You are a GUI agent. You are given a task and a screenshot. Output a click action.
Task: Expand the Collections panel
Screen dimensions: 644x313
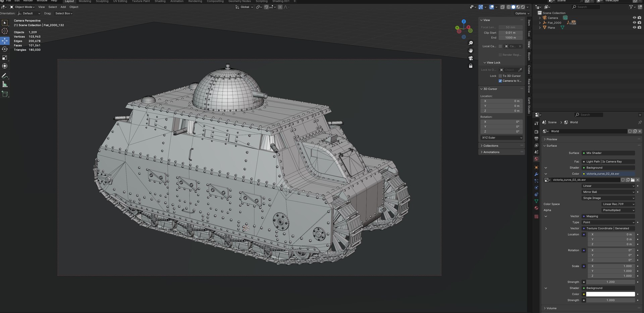click(501, 146)
